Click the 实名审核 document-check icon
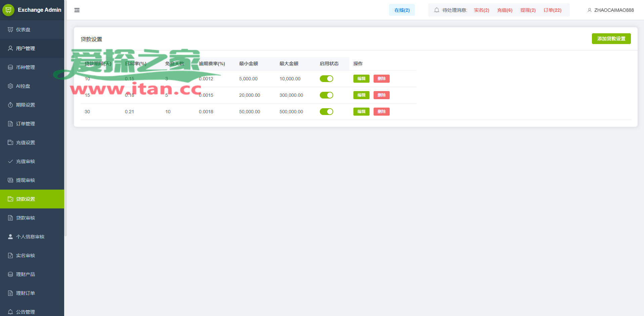Screen dimensions: 644x316 pyautogui.click(x=10, y=255)
